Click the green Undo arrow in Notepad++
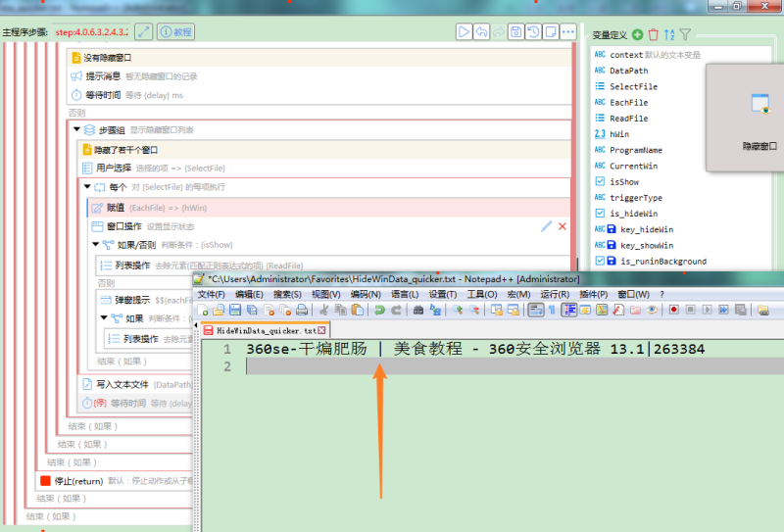The width and height of the screenshot is (784, 532). (x=379, y=310)
